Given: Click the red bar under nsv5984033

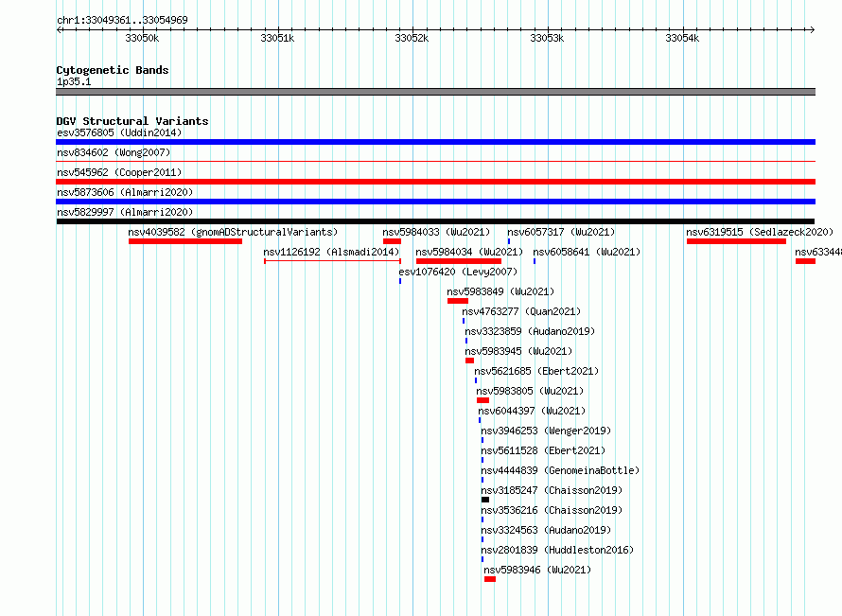Looking at the screenshot, I should (392, 241).
